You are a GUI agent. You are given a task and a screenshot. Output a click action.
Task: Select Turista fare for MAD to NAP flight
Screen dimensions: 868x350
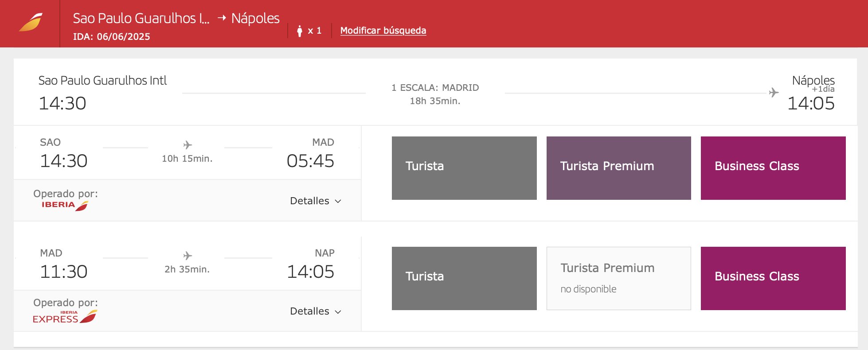[464, 278]
